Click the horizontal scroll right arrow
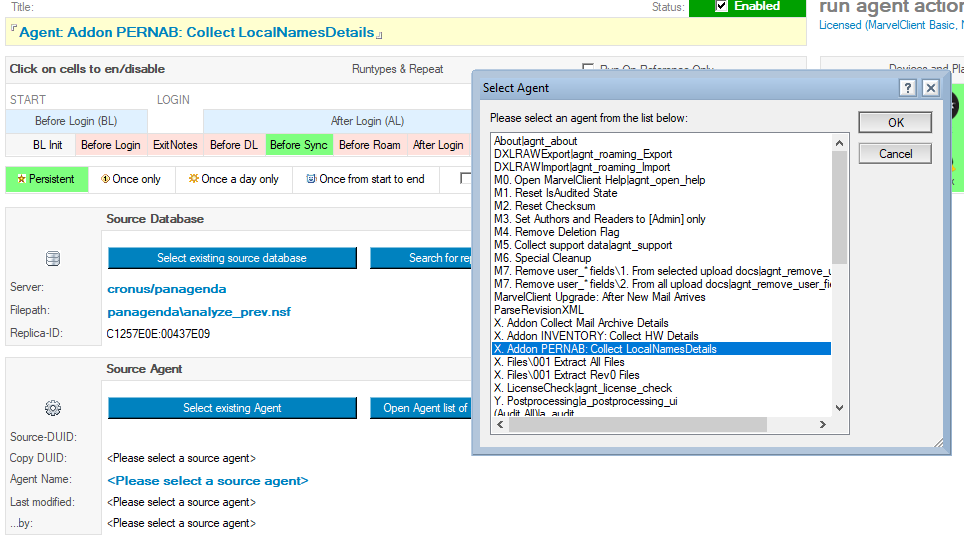 click(823, 424)
